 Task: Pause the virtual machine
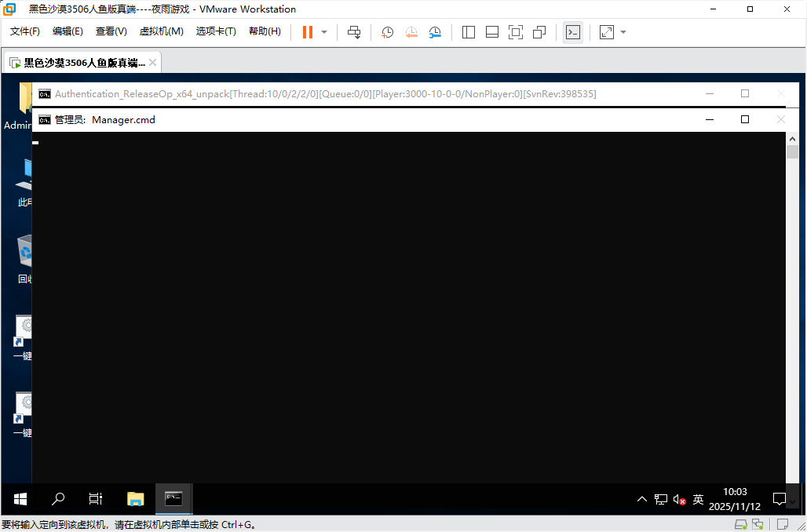pos(307,32)
